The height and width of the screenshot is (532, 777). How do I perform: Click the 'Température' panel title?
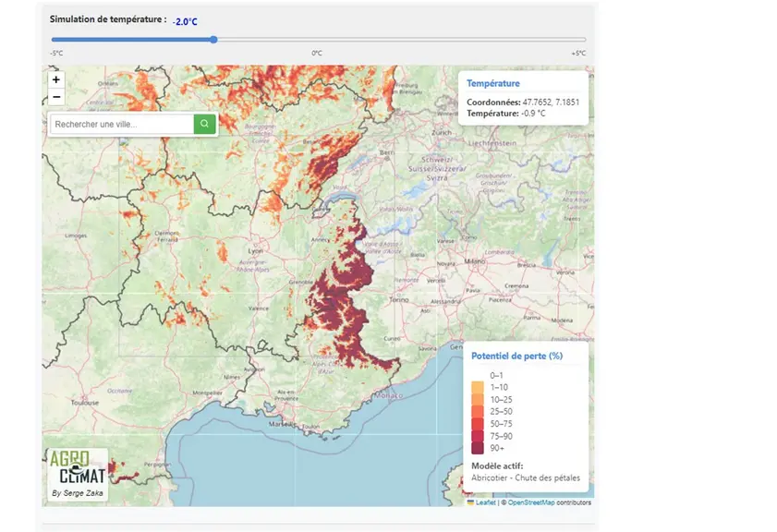click(493, 83)
